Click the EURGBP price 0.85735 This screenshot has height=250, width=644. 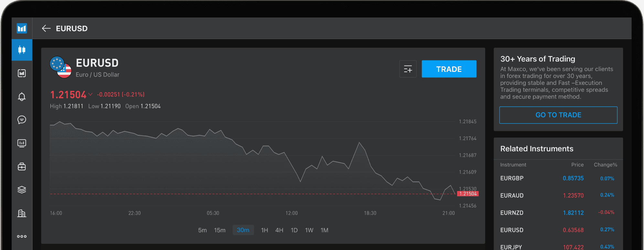(573, 178)
